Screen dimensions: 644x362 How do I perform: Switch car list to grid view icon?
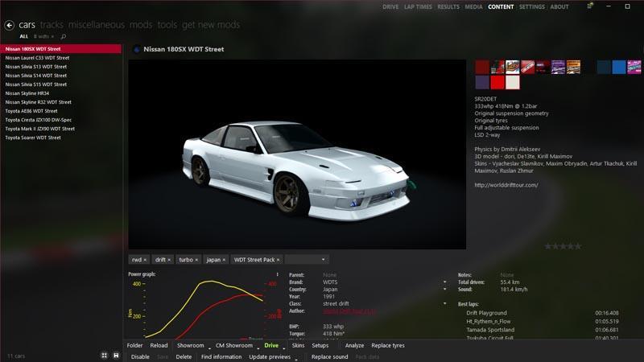[104, 356]
